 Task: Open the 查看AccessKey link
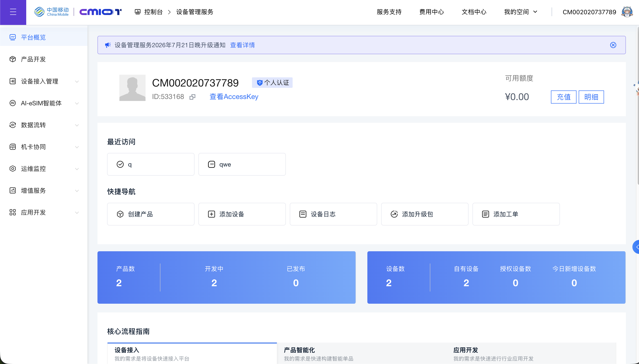point(234,97)
